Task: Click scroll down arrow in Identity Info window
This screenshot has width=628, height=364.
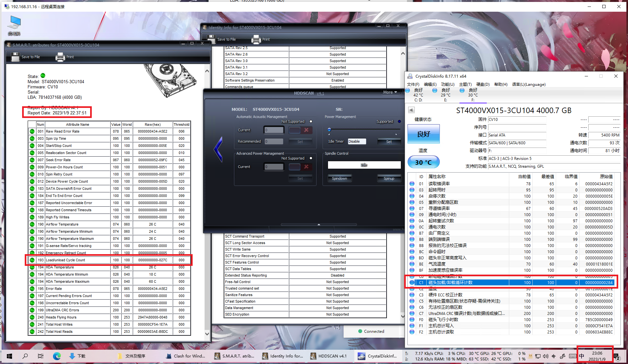Action: pos(403,316)
